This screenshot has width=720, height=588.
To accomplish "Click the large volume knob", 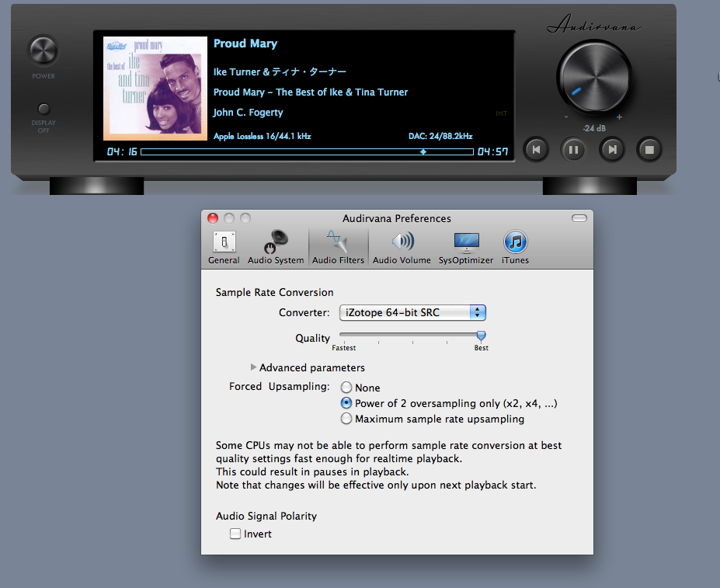I will coord(594,77).
